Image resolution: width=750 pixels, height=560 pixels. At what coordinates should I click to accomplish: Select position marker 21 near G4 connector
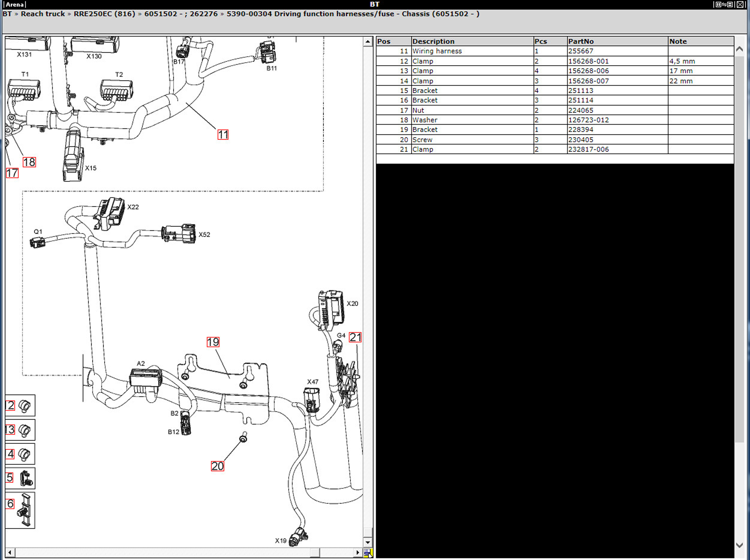coord(355,337)
